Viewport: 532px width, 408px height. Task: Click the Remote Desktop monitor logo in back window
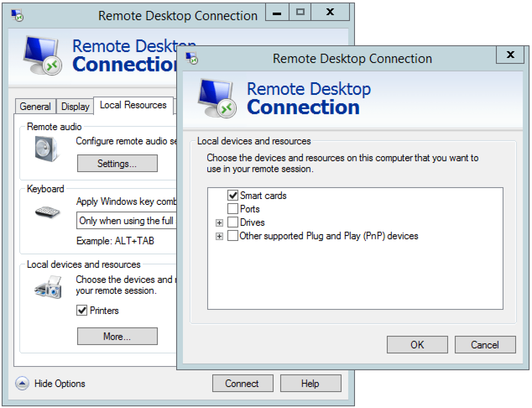pyautogui.click(x=42, y=55)
